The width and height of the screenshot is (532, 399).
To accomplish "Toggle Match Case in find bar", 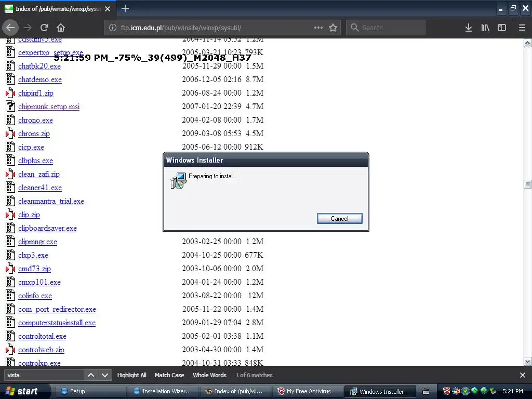I will 169,375.
